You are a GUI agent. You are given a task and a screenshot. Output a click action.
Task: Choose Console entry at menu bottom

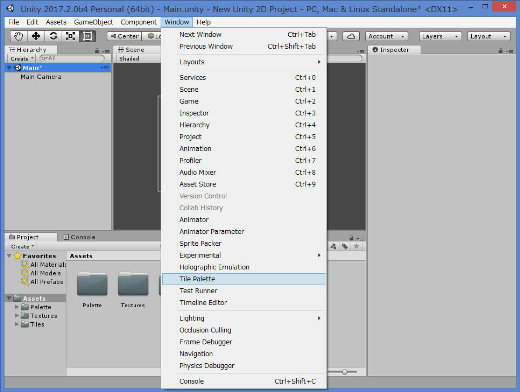coord(244,381)
